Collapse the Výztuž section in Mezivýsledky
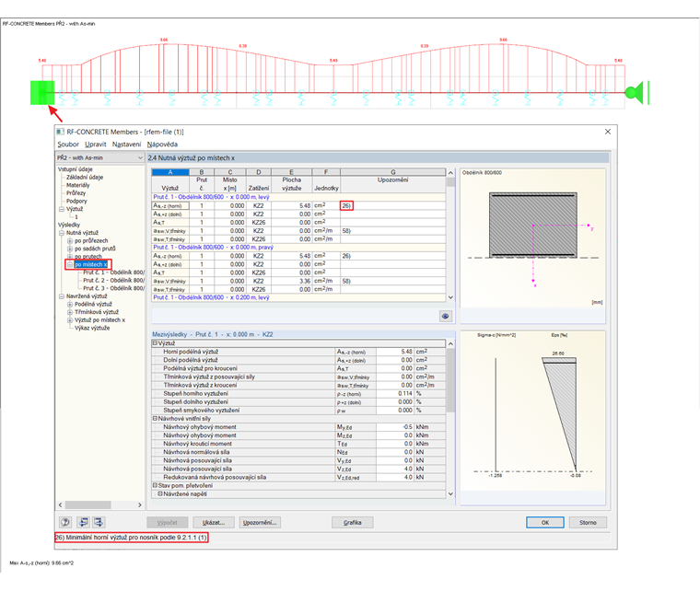This screenshot has width=700, height=591. [156, 343]
